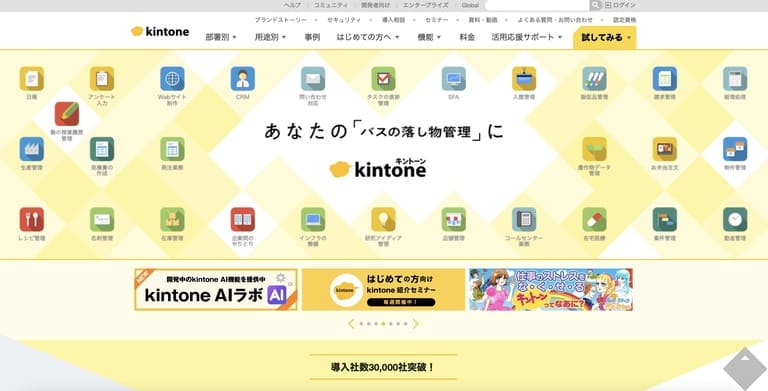
Task: Open the 活用応援サポート dropdown
Action: click(x=527, y=37)
